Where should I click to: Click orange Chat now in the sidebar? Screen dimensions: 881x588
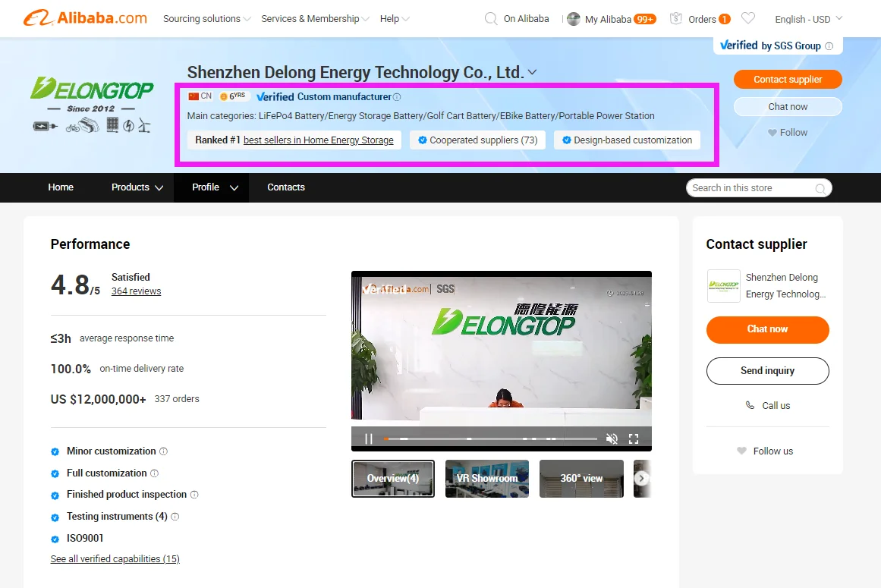coord(767,329)
